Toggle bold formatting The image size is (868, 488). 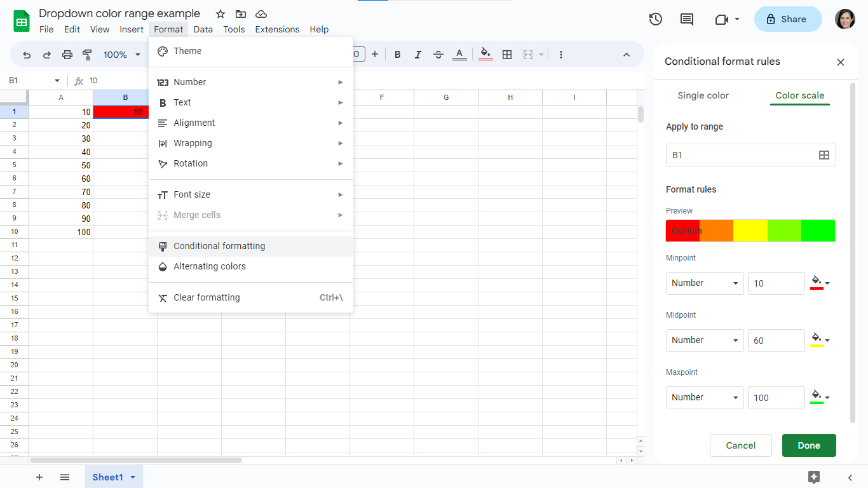point(397,55)
